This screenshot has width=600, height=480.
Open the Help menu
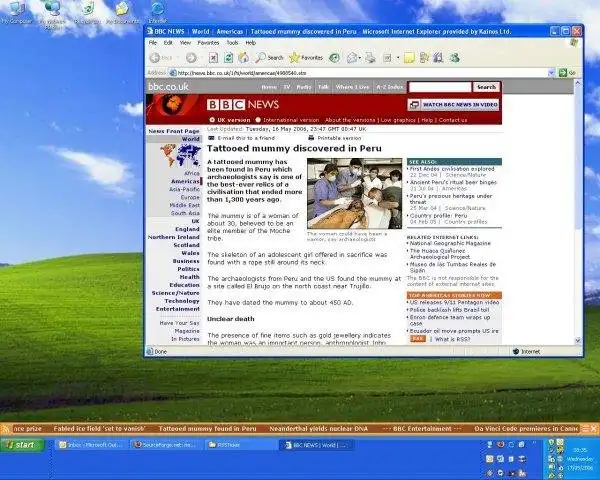click(251, 42)
